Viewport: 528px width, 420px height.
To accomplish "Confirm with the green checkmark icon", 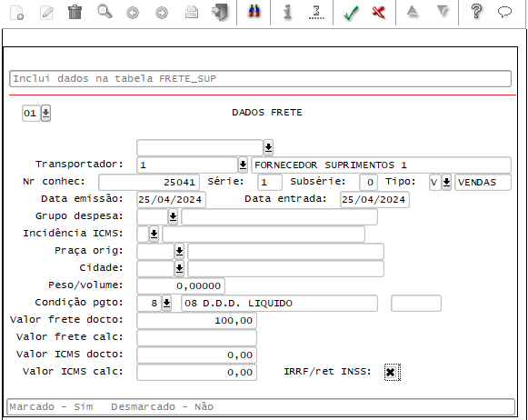I will click(x=351, y=13).
